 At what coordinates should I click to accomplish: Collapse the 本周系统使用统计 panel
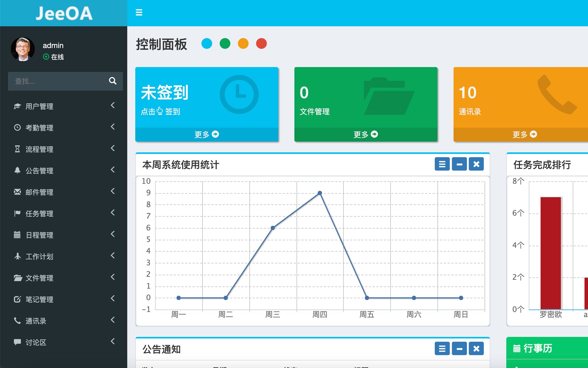coord(459,164)
